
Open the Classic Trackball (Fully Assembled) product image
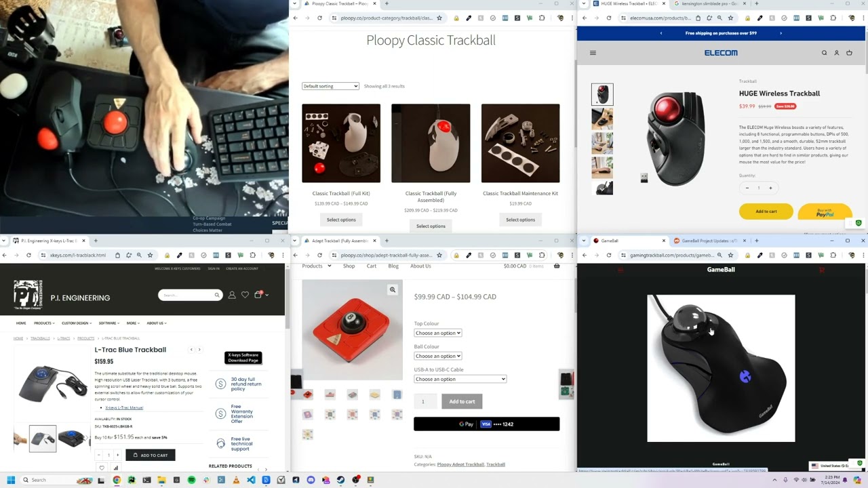point(431,143)
